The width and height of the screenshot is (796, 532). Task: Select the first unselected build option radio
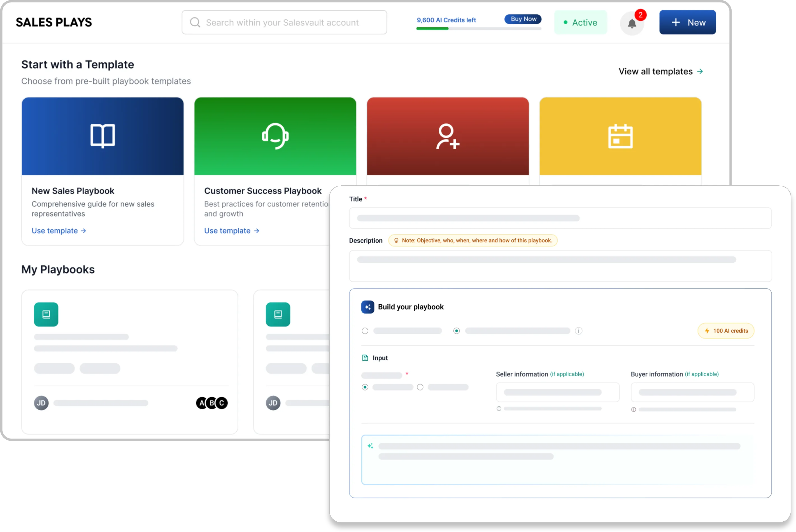point(365,331)
